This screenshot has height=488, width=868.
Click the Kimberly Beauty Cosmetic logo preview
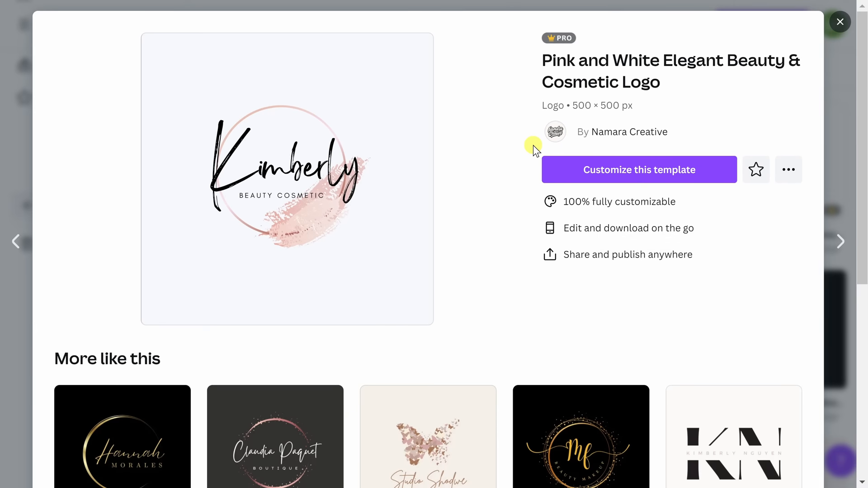[288, 179]
